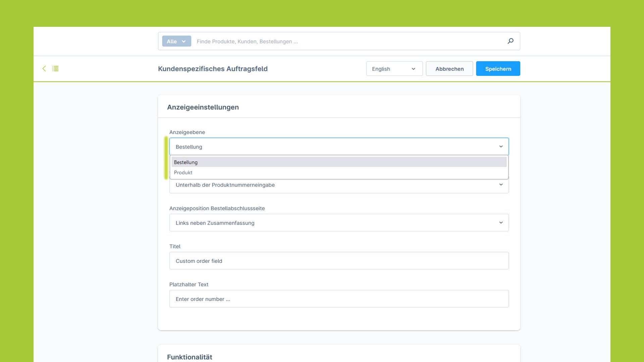Viewport: 644px width, 362px height.
Task: Save with the Speichern button
Action: tap(498, 69)
